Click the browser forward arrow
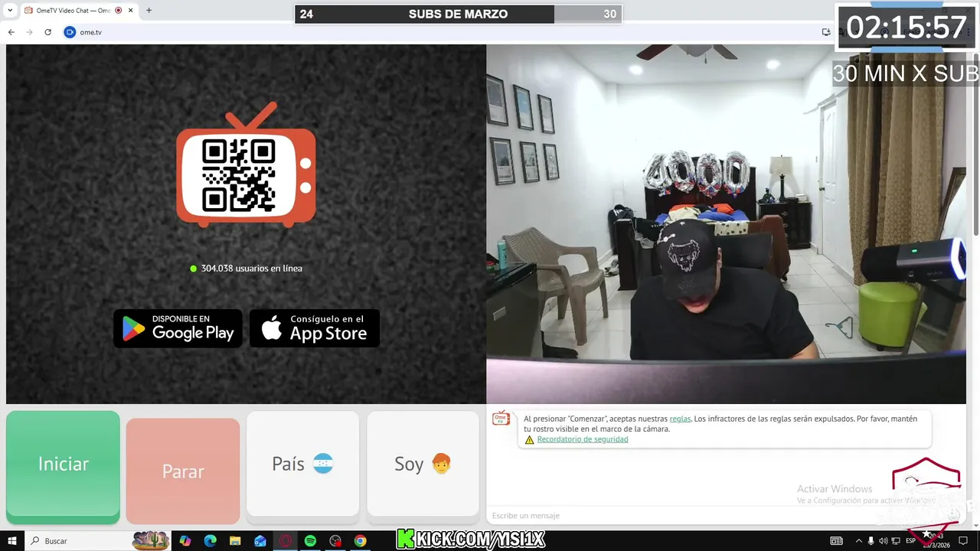The height and width of the screenshot is (551, 980). 30,32
